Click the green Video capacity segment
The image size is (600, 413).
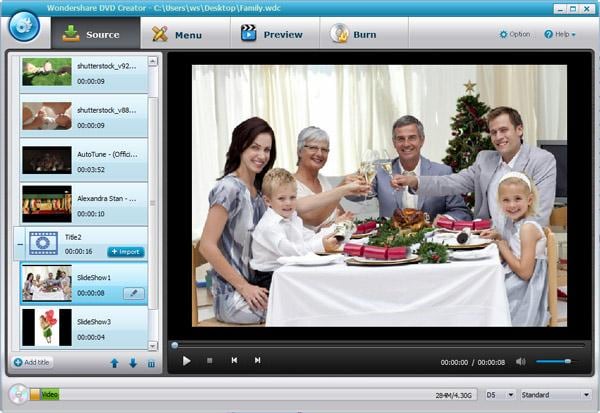(x=50, y=395)
